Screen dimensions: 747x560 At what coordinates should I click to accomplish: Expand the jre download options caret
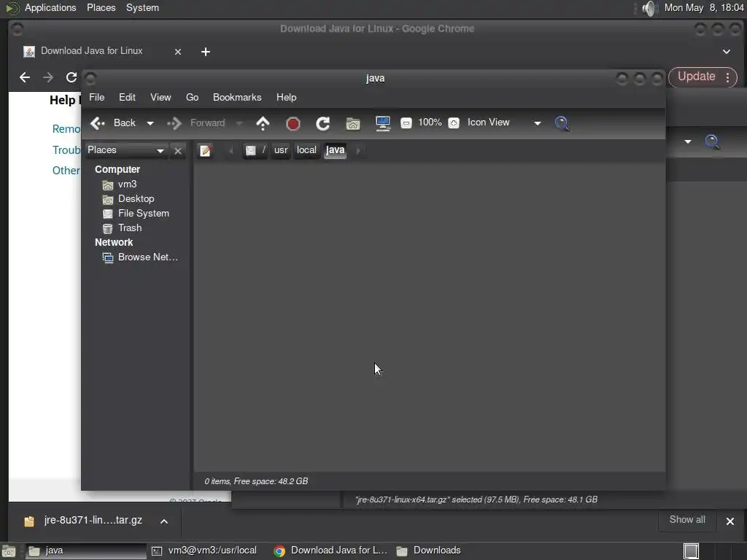point(164,521)
